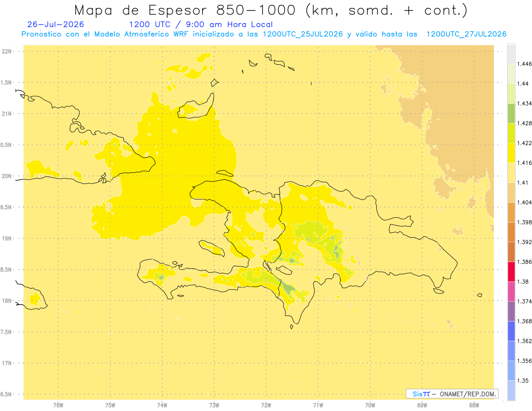The height and width of the screenshot is (411, 532).
Task: Pick the pale yellow swatch between 1.41 and 1.416
Action: click(511, 173)
